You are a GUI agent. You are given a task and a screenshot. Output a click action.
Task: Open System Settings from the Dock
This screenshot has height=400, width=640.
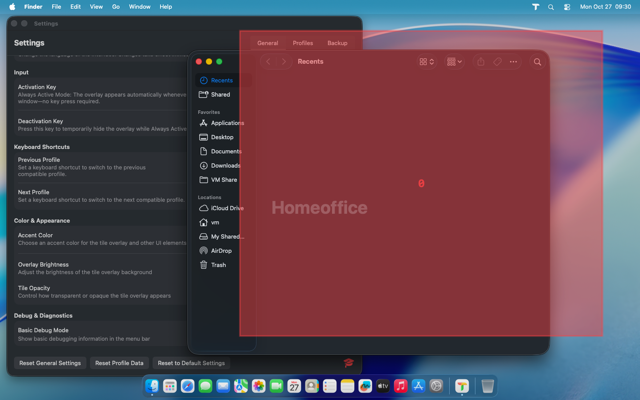click(x=436, y=386)
